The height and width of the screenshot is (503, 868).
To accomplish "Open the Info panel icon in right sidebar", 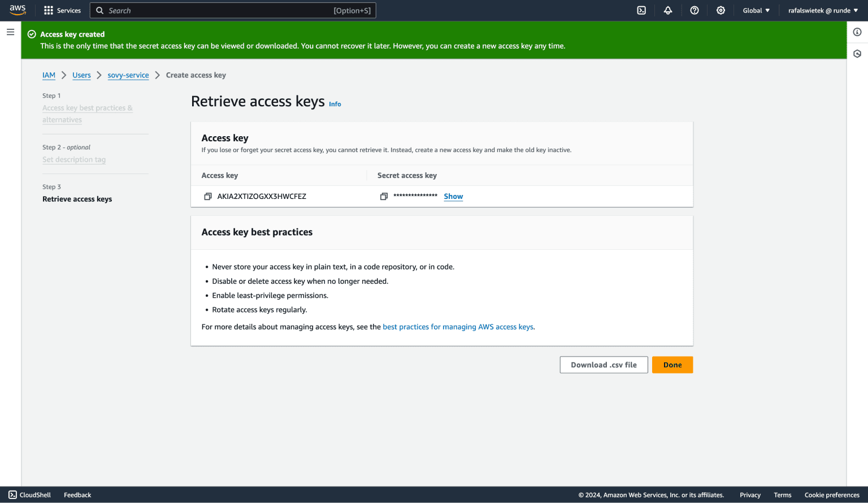I will (x=857, y=32).
